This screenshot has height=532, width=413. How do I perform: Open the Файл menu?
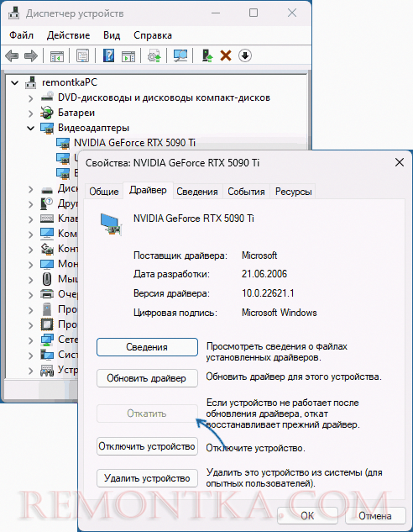(21, 35)
